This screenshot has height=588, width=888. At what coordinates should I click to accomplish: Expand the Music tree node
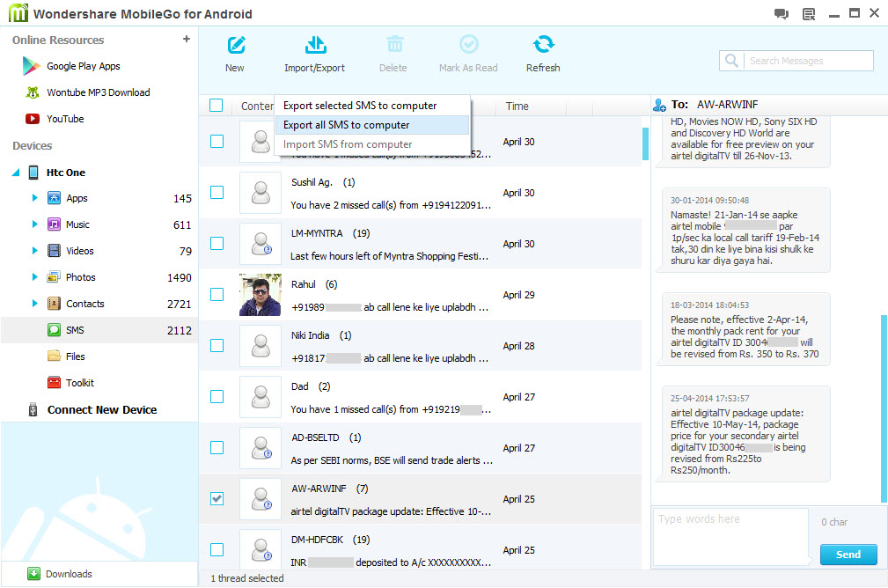click(34, 224)
